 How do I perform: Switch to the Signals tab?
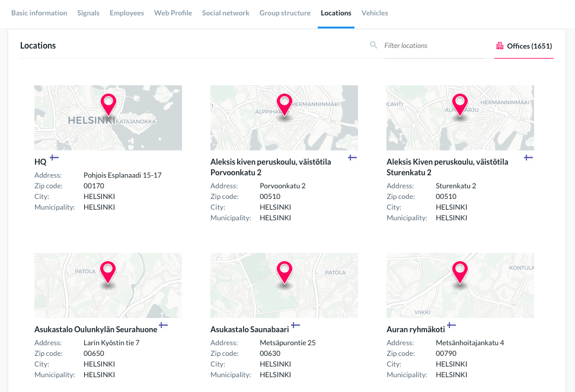pos(88,13)
